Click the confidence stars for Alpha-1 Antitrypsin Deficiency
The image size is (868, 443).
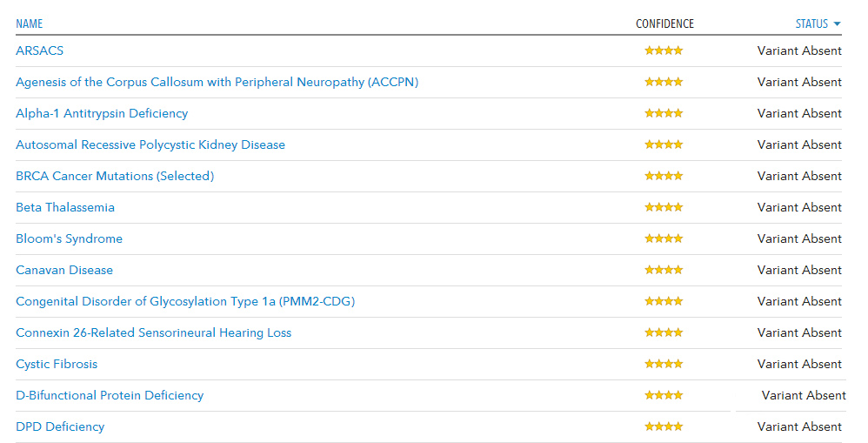click(x=664, y=113)
